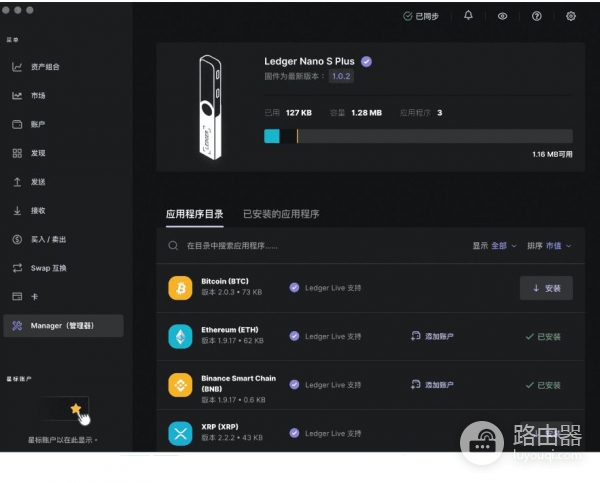
Task: Open the 账户 accounts wallet icon
Action: (17, 124)
